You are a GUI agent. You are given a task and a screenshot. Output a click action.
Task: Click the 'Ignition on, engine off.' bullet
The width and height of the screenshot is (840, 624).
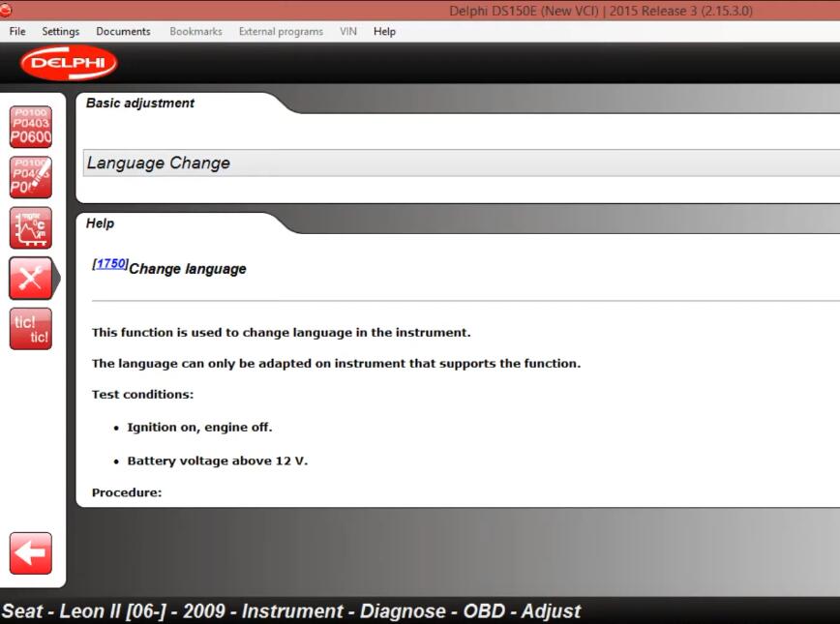199,428
